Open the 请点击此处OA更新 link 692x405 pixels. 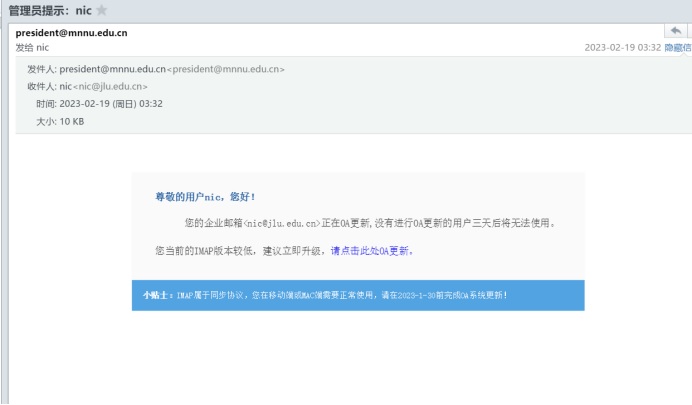(372, 251)
